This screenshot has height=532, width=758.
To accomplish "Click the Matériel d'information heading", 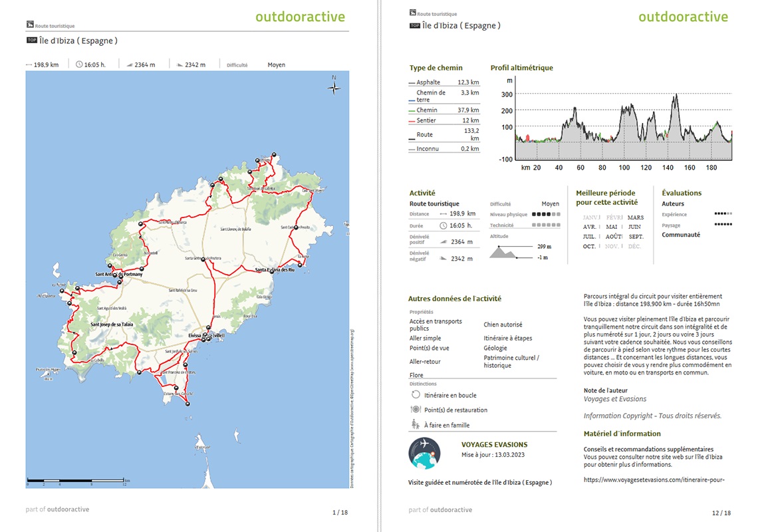I will (x=622, y=434).
